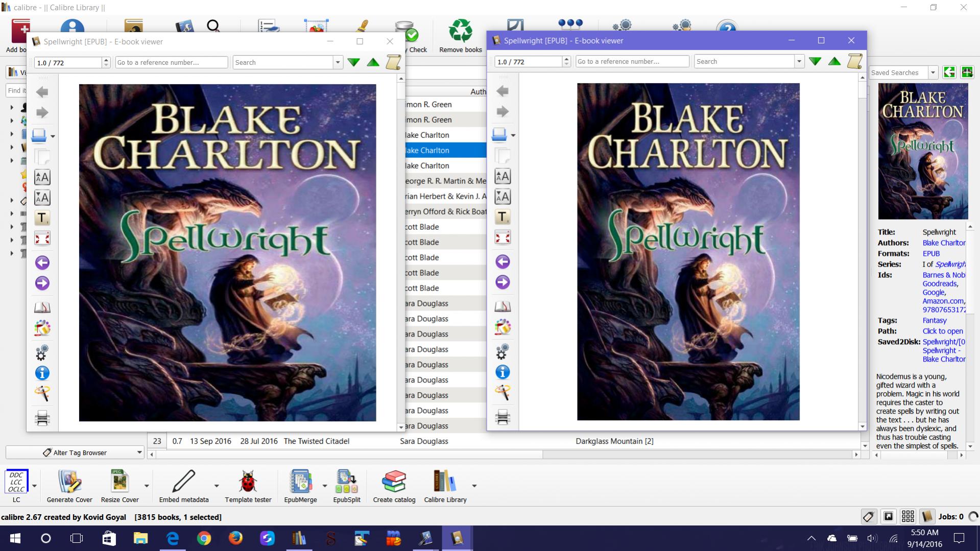The width and height of the screenshot is (980, 551).
Task: Click the color palette icon in left viewer
Action: 42,328
